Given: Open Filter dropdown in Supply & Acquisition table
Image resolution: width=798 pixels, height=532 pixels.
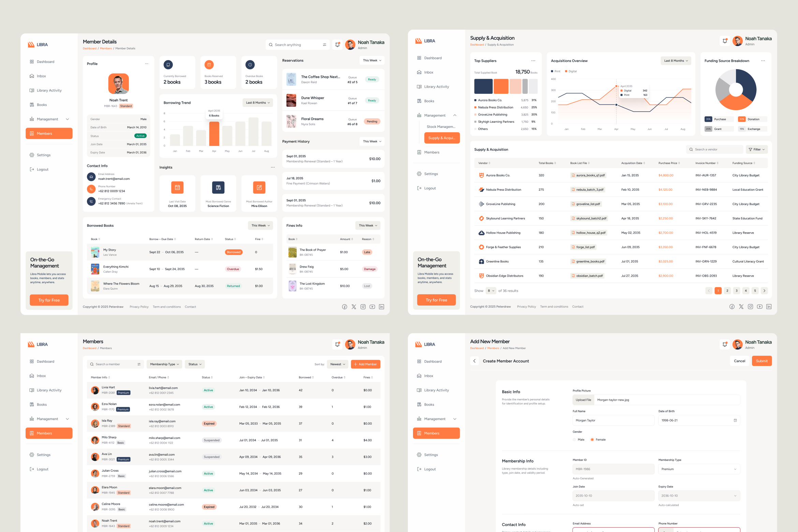Looking at the screenshot, I should [757, 149].
